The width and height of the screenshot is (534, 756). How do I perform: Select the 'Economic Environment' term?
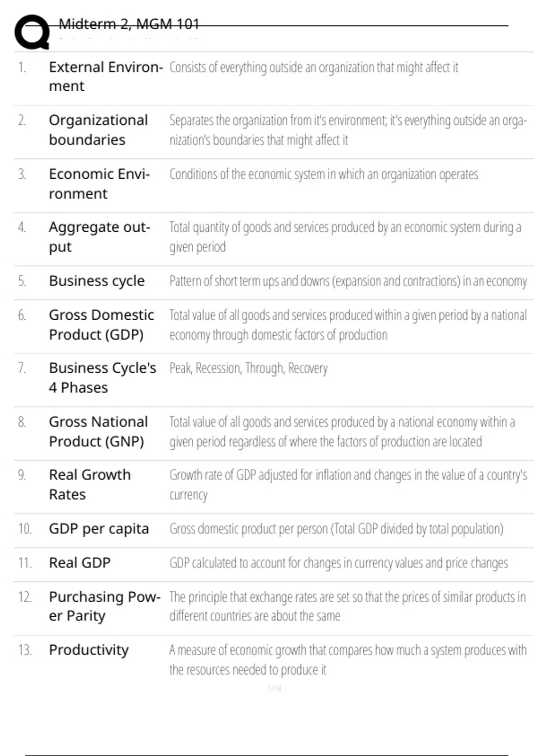point(99,184)
